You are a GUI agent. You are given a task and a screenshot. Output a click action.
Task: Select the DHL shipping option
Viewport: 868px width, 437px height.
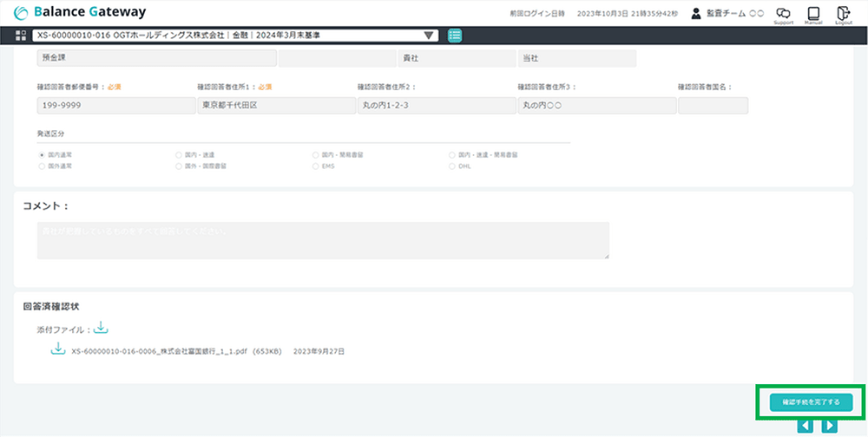452,165
